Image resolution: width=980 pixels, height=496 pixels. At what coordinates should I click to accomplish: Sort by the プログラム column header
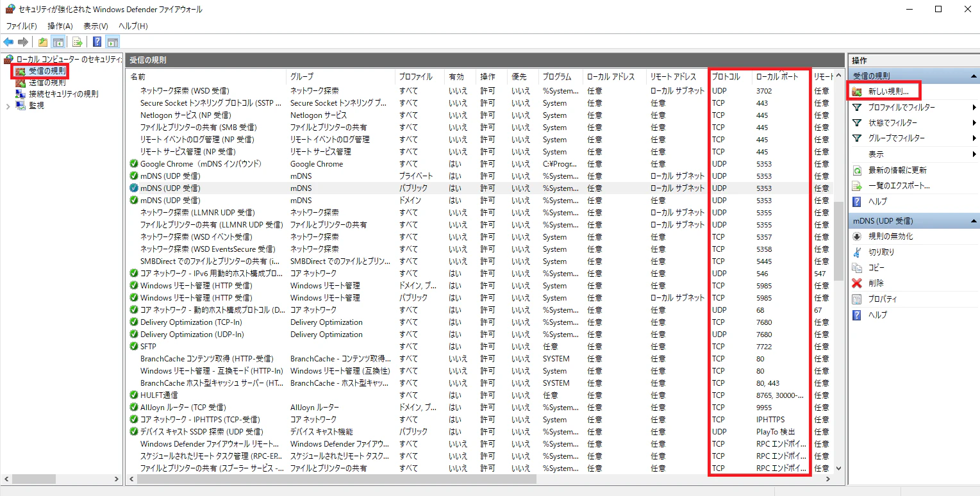pyautogui.click(x=561, y=77)
